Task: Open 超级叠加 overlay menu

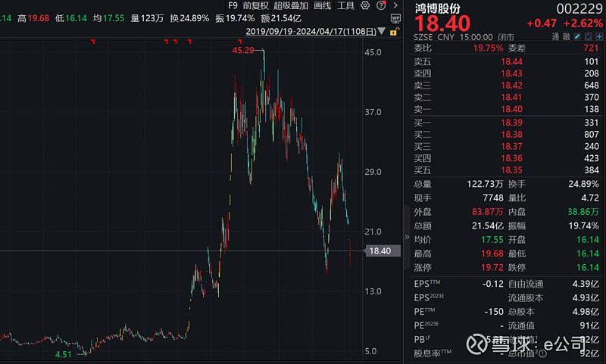Action: 291,5
